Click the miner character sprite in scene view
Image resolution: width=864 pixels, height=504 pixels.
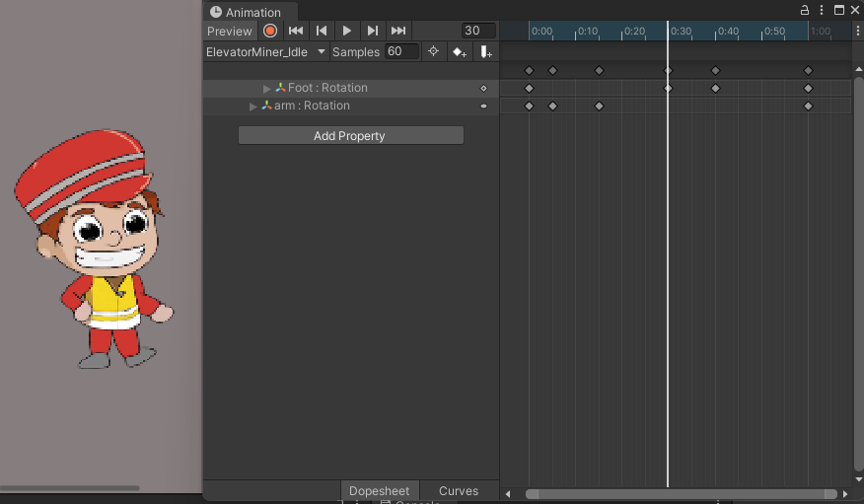[94, 249]
